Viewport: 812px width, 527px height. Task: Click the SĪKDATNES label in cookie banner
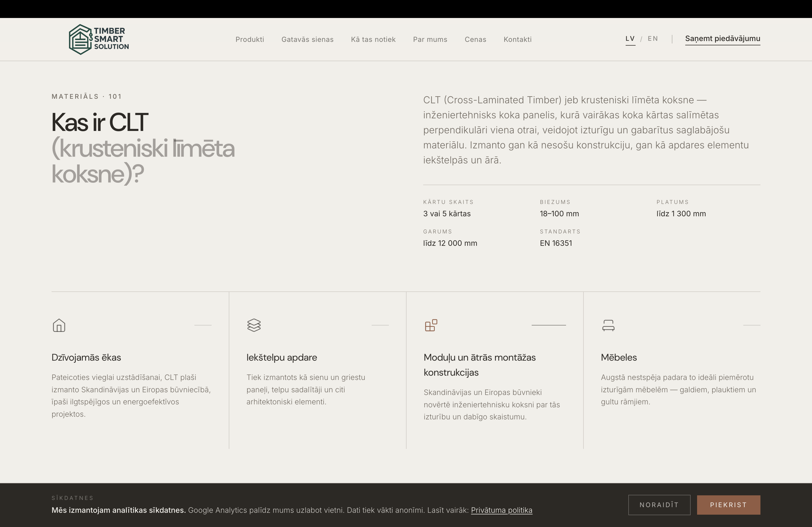tap(72, 498)
